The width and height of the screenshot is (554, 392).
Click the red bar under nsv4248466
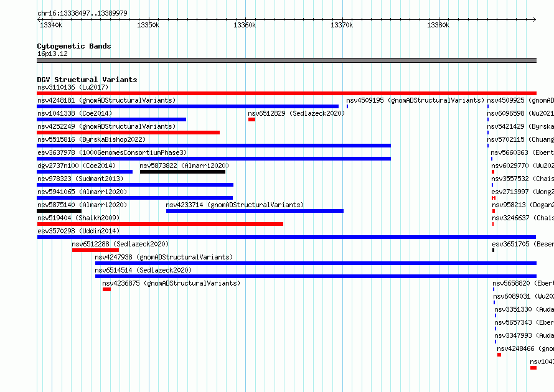(499, 355)
